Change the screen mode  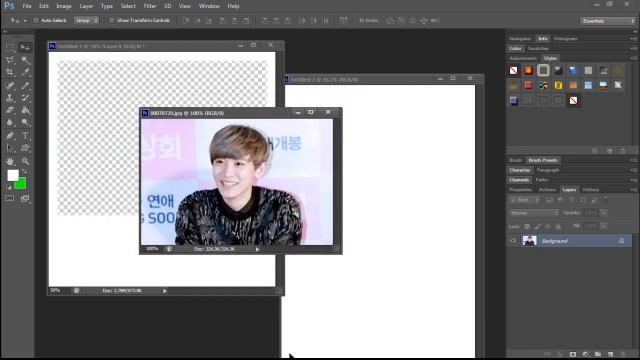click(25, 199)
